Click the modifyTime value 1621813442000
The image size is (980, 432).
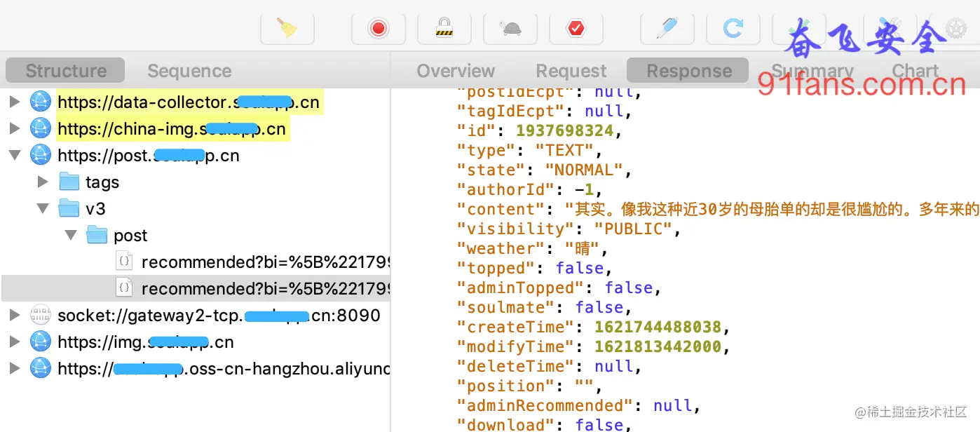coord(658,346)
